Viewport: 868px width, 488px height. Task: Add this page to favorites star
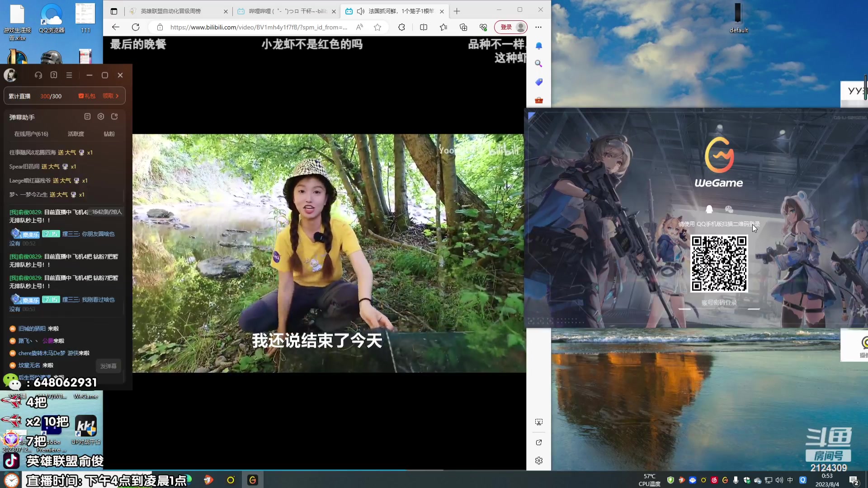377,27
